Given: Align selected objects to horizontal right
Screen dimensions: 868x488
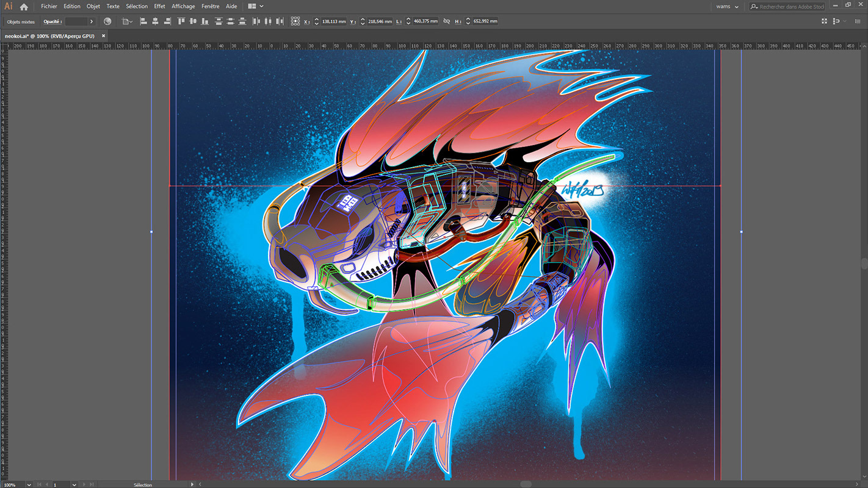Looking at the screenshot, I should (x=167, y=21).
